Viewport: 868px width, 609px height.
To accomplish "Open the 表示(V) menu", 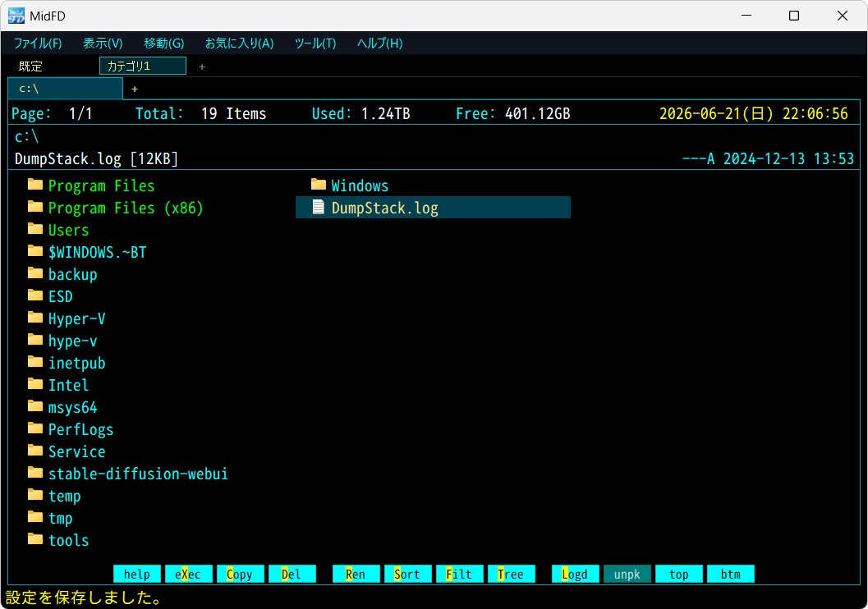I will tap(103, 43).
